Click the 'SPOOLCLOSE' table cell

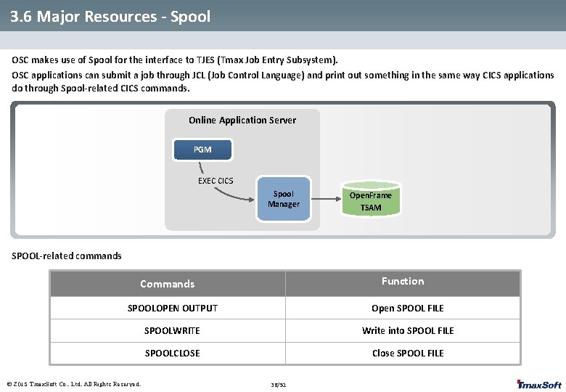tap(168, 353)
